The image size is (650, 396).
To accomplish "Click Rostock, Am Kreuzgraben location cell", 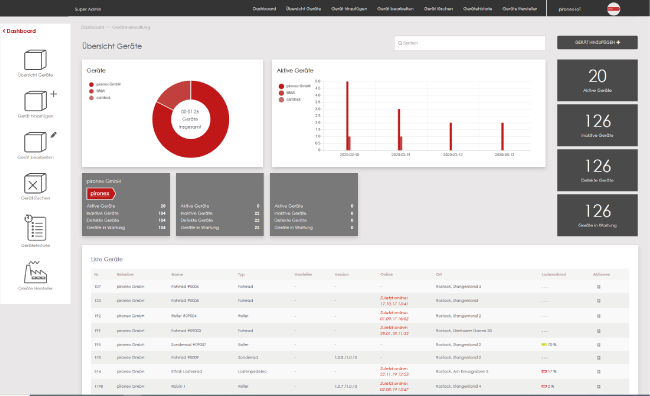I will (462, 372).
